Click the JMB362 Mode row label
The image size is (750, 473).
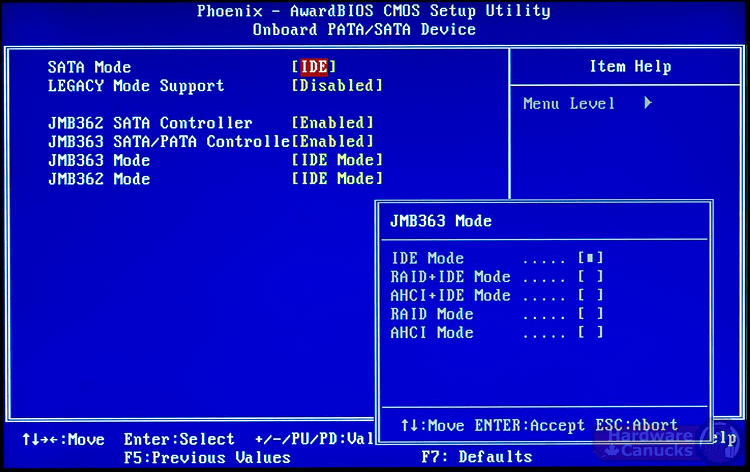[x=99, y=179]
